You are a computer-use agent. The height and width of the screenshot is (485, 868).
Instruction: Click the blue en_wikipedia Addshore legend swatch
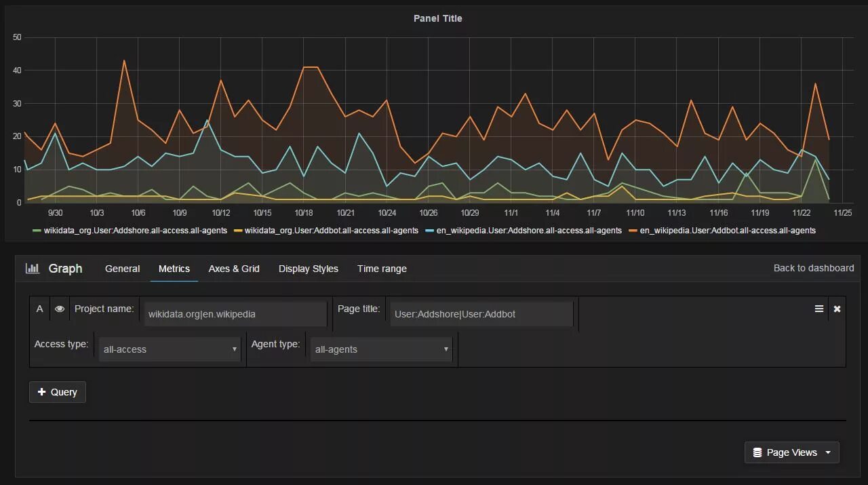[430, 231]
